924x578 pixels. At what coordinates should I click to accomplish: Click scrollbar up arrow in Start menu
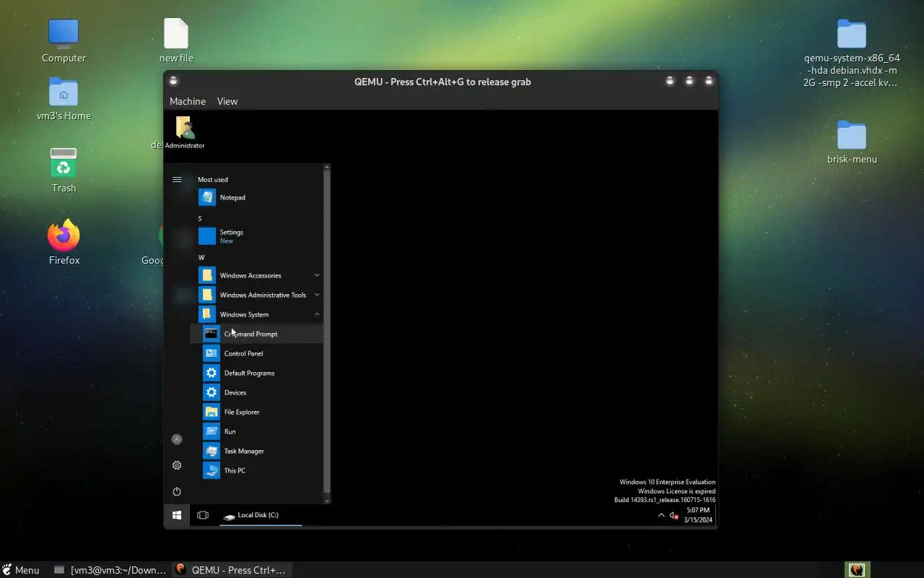click(327, 168)
